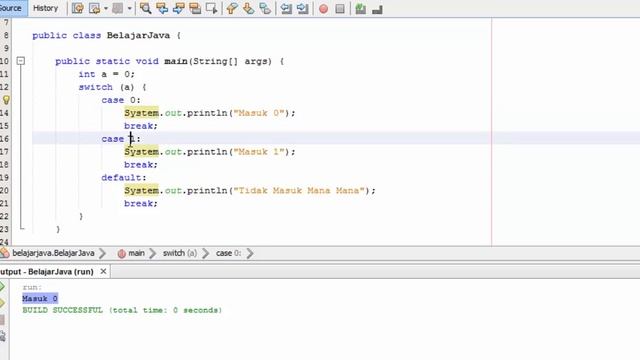Re-run the project with green arrow
This screenshot has width=640, height=360.
click(2, 287)
